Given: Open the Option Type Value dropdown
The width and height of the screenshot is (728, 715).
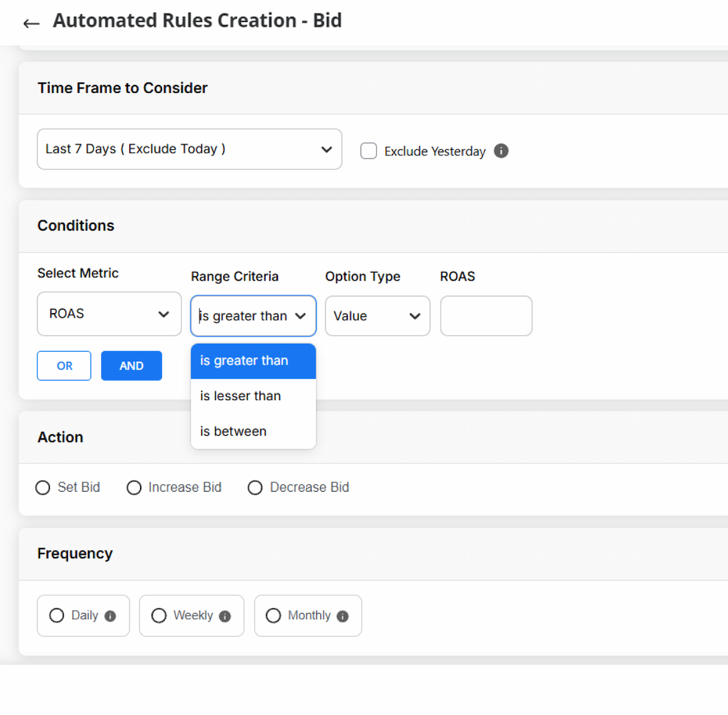Looking at the screenshot, I should pos(377,316).
